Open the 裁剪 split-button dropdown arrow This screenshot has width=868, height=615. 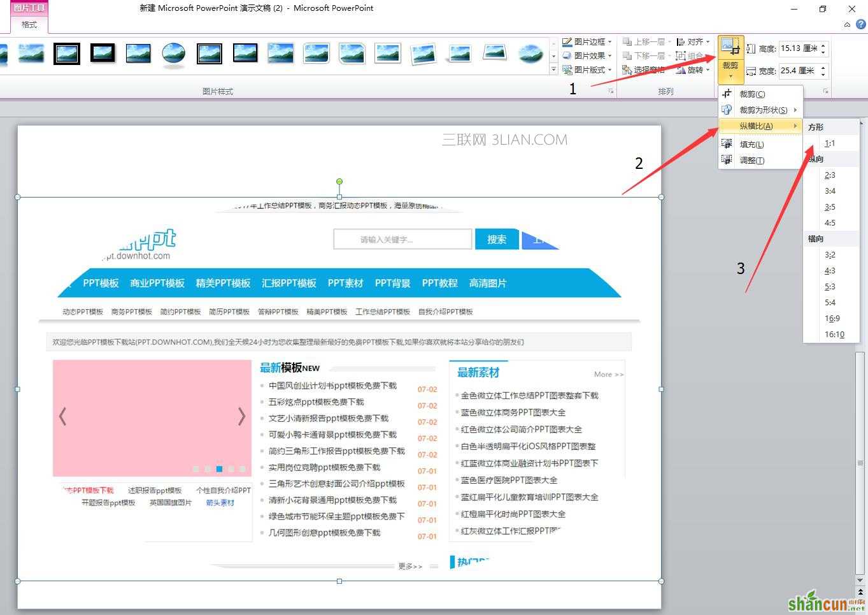(x=730, y=76)
